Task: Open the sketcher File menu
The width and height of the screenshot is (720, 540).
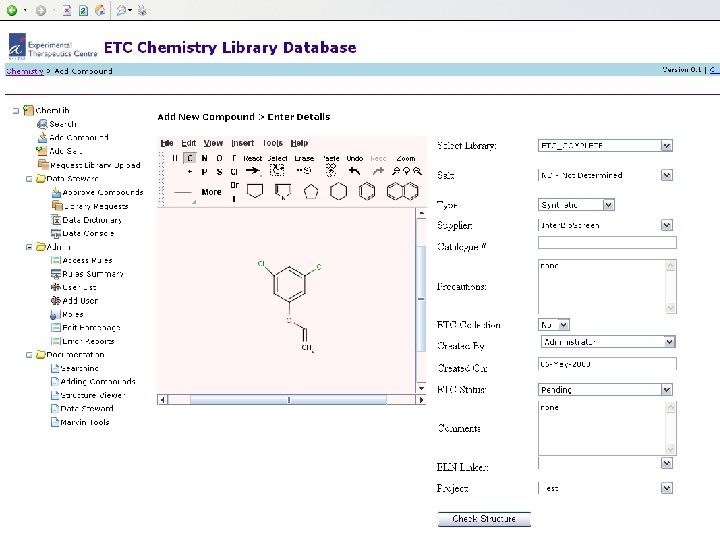Action: pyautogui.click(x=167, y=143)
